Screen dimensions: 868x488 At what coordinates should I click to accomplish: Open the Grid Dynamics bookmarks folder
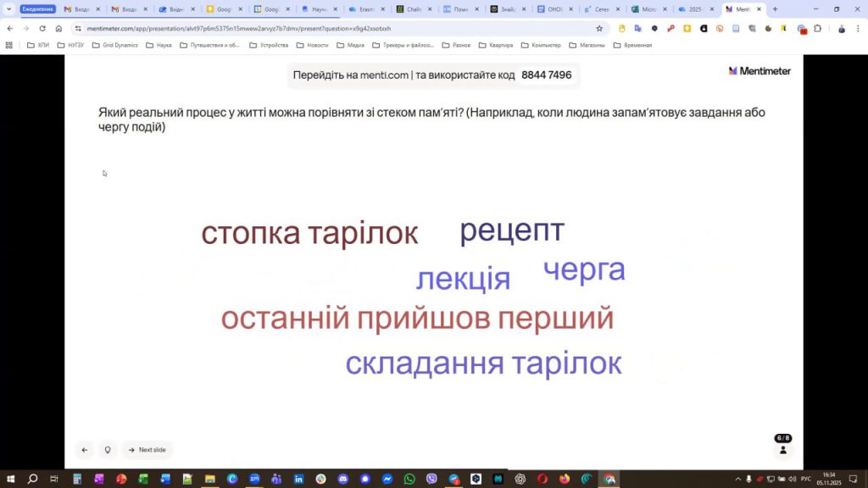pyautogui.click(x=115, y=46)
